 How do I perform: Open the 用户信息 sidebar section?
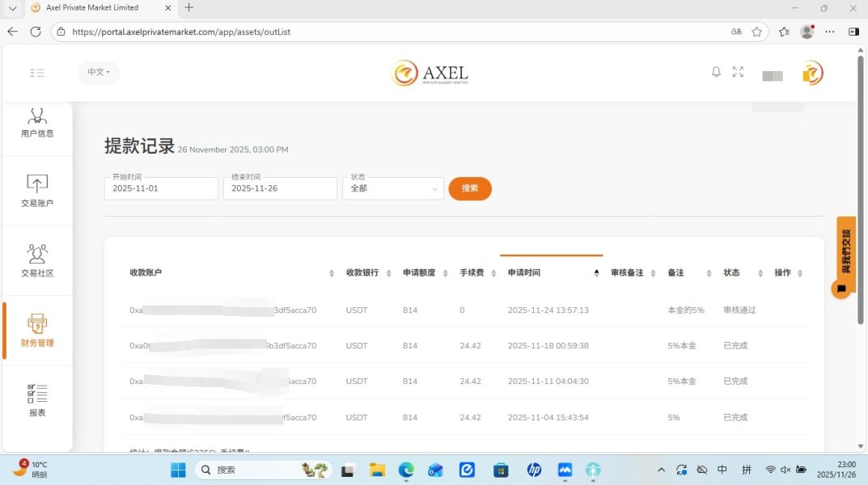[x=37, y=123]
